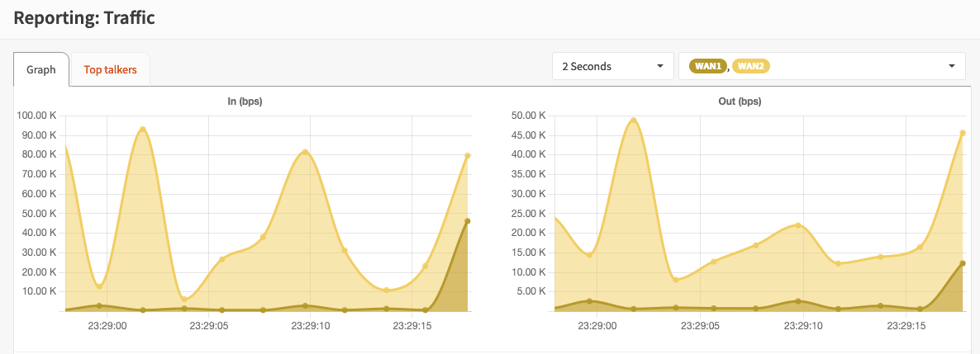Screen dimensions: 980x354
Task: Click the WAN2 peak near 49K on Out chart
Action: (x=634, y=120)
